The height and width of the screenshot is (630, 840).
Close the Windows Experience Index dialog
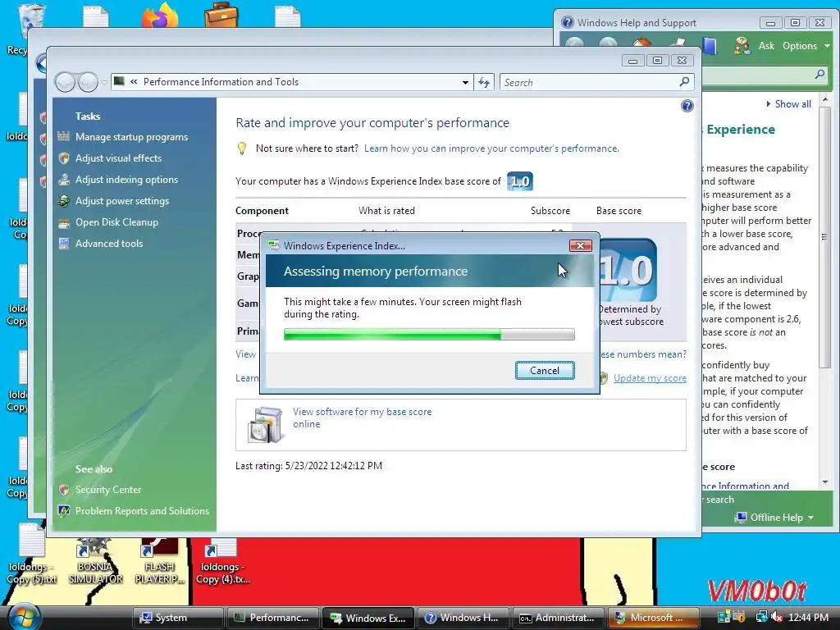(580, 246)
